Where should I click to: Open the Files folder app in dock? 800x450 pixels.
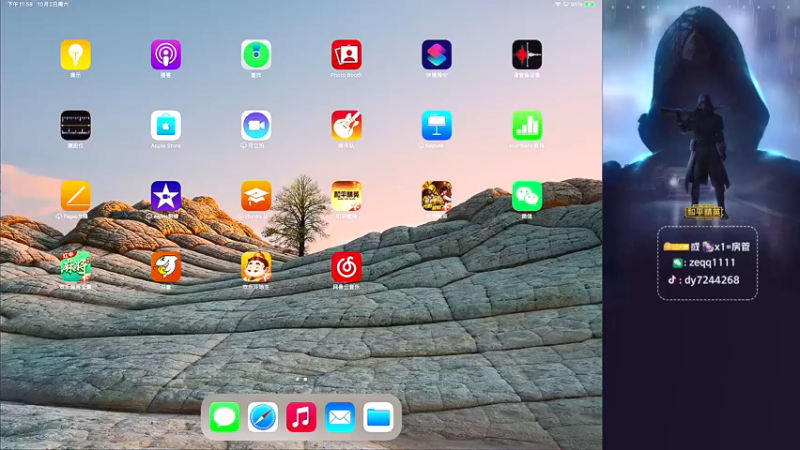coord(378,417)
